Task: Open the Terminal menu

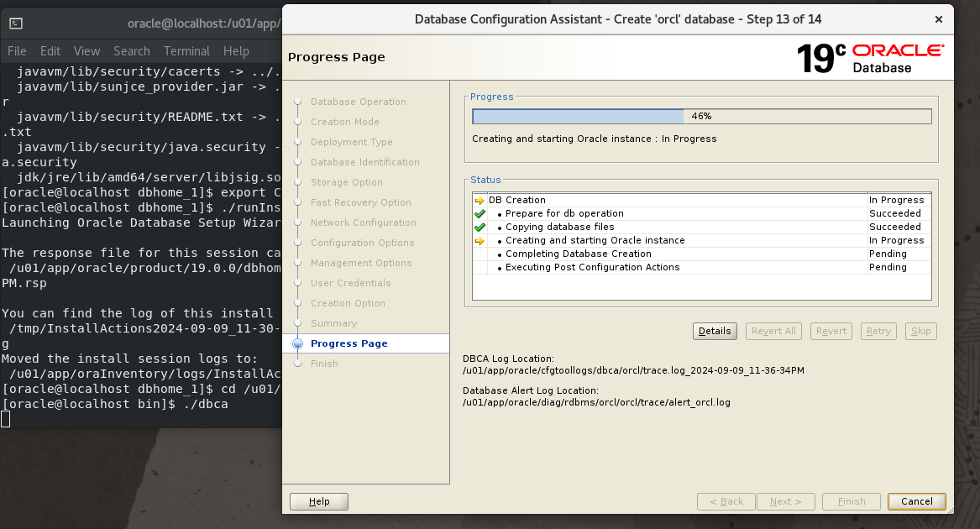Action: tap(186, 51)
